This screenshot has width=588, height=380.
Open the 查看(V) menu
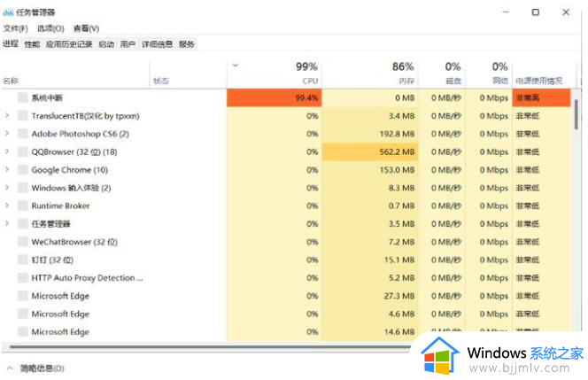pos(86,28)
